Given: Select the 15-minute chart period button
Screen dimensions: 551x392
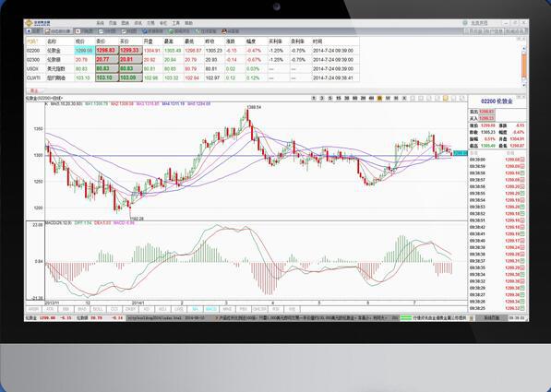Looking at the screenshot, I should pyautogui.click(x=338, y=99).
